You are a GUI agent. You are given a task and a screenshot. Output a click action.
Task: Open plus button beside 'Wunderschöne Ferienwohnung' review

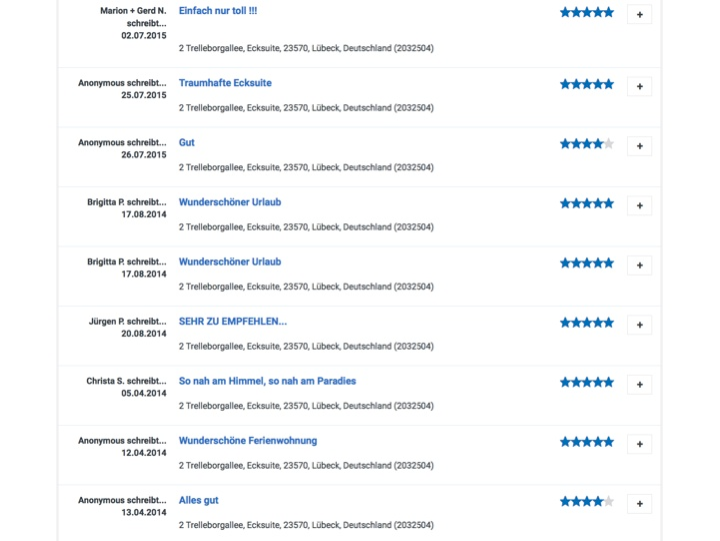(640, 444)
